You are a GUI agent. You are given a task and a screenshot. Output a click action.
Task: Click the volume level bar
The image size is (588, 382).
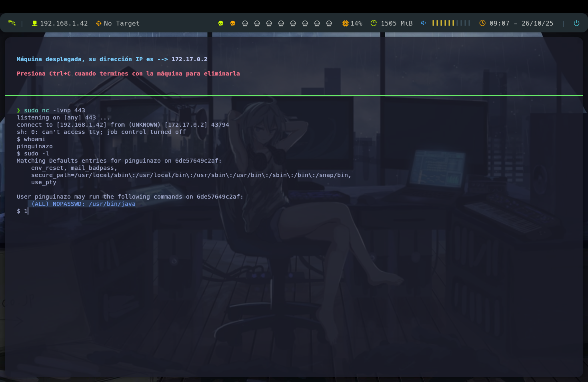click(x=451, y=23)
